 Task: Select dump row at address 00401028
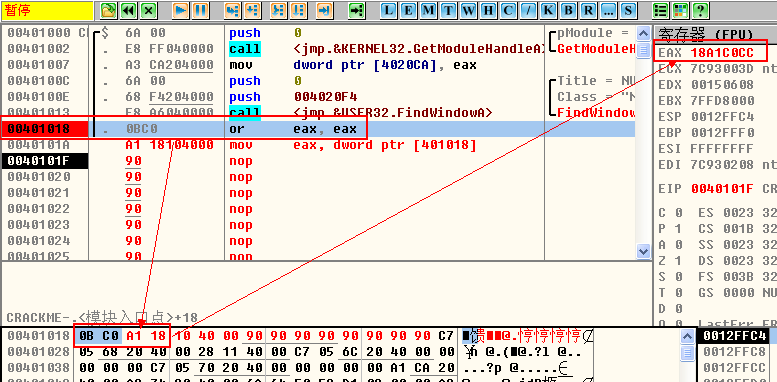point(297,352)
